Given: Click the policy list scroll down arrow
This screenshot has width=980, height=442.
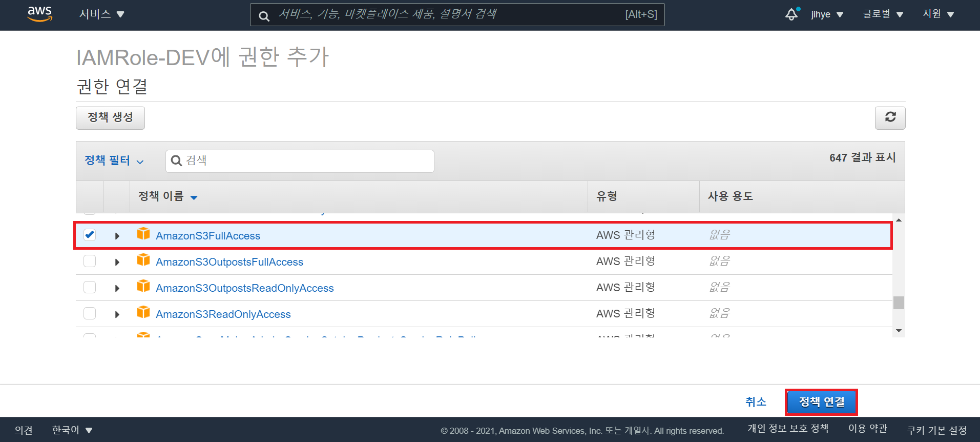Looking at the screenshot, I should pos(899,331).
